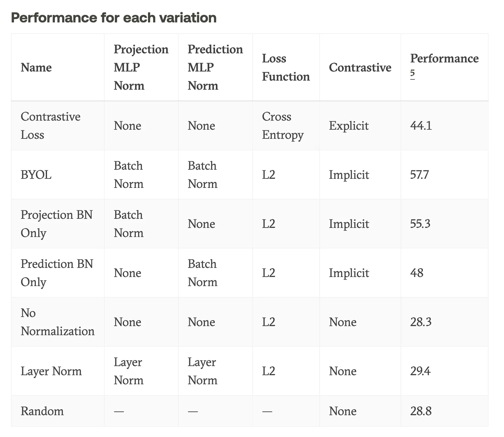Click "Layer Norm" in the Name column
504x437 pixels.
click(x=51, y=371)
